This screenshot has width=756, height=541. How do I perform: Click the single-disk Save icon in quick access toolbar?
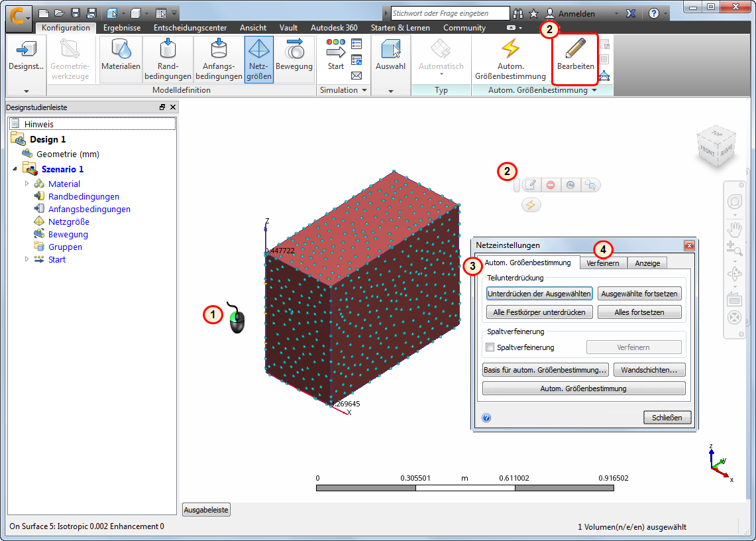(x=76, y=13)
